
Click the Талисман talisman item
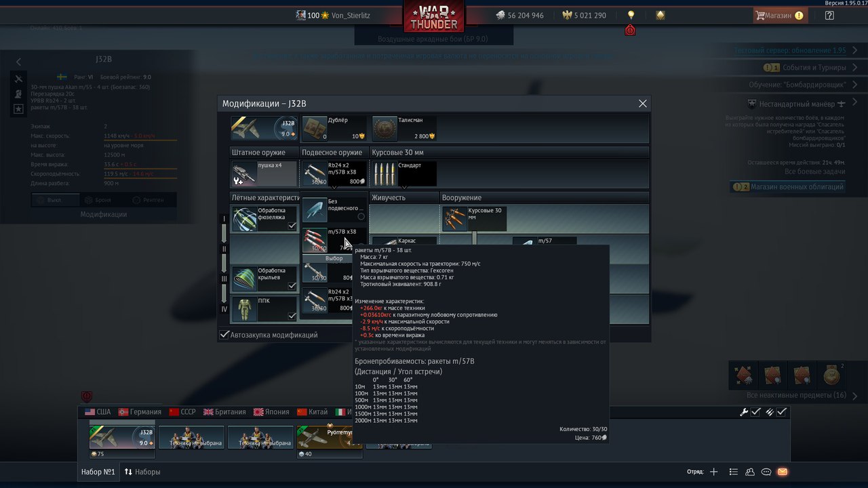pos(404,128)
